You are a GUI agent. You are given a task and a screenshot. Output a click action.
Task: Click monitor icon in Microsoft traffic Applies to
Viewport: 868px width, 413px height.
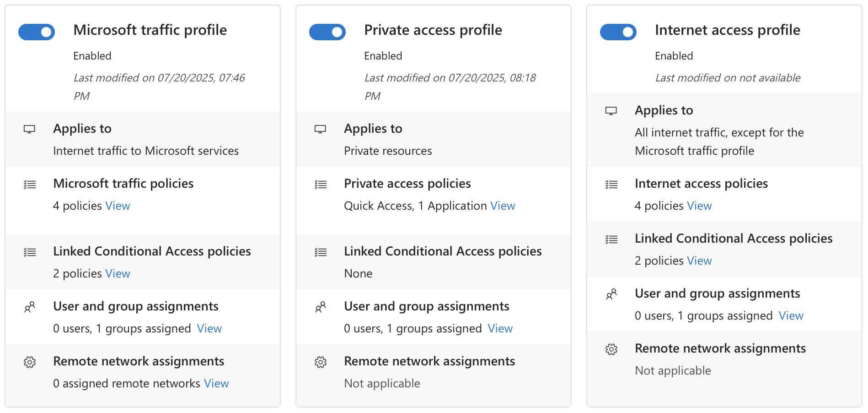pyautogui.click(x=29, y=129)
